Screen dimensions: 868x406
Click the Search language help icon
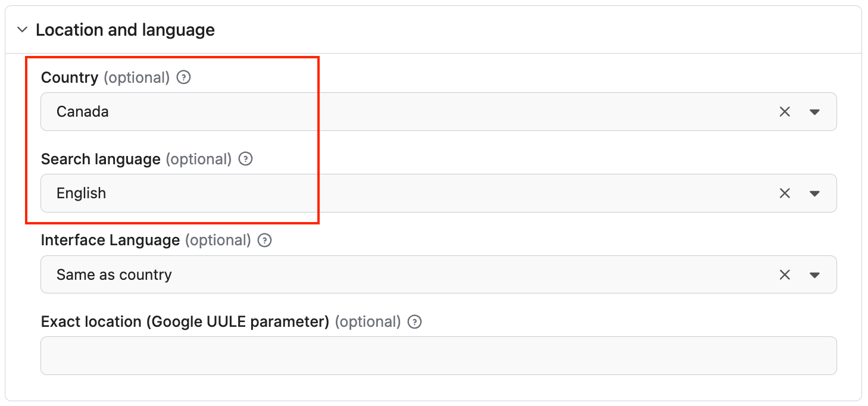click(x=245, y=159)
